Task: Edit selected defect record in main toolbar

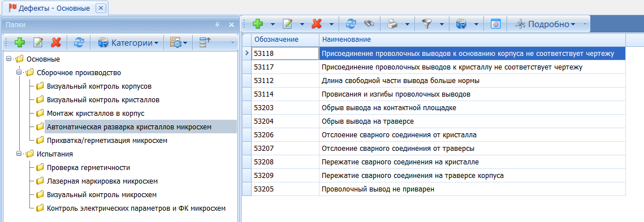Action: [x=287, y=24]
